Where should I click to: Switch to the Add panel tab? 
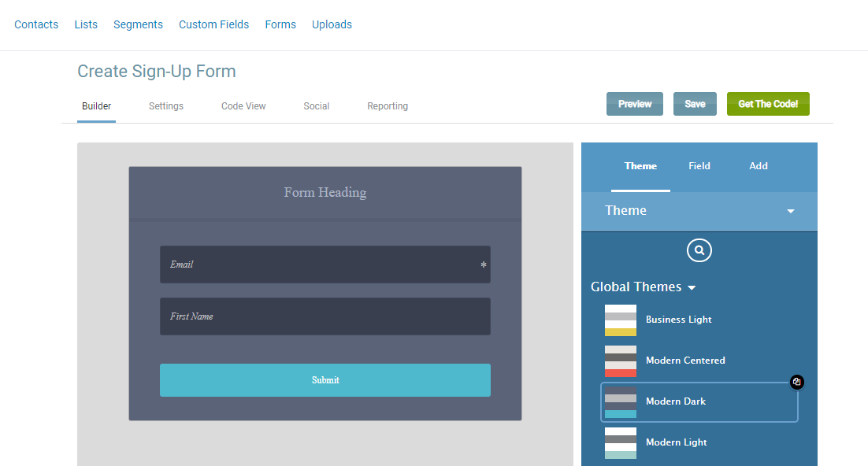coord(759,166)
